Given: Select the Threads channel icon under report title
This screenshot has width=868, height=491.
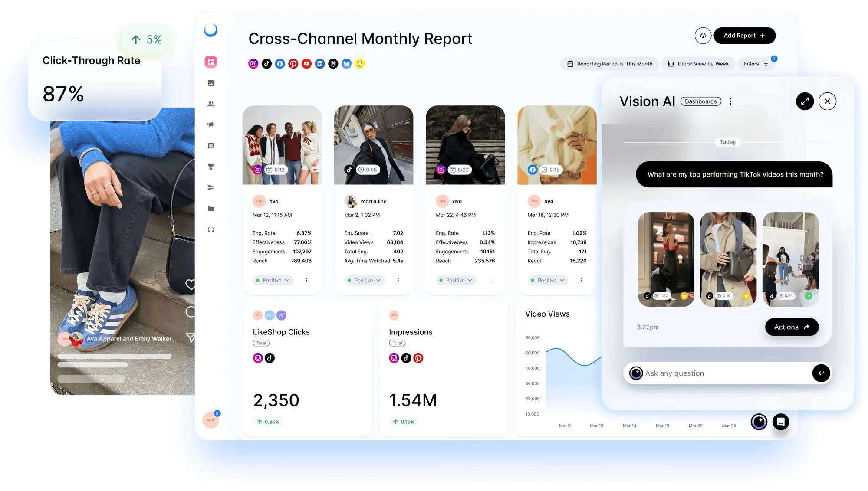Looking at the screenshot, I should [x=333, y=64].
